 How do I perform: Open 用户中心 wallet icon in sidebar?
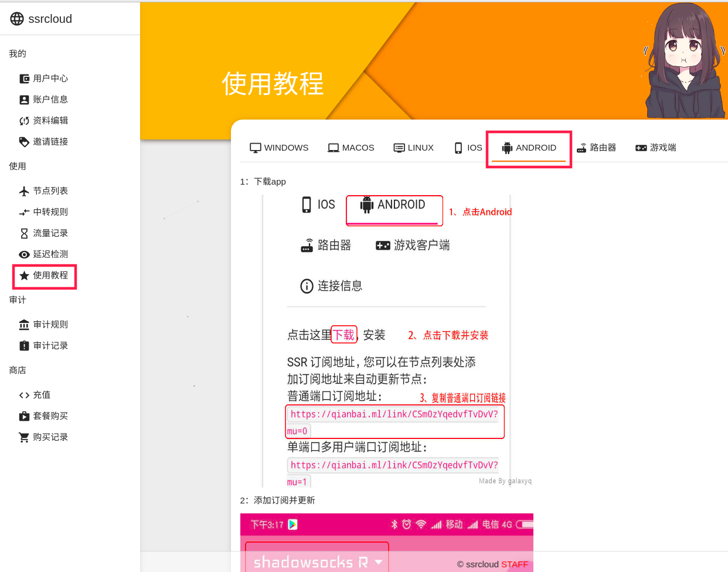24,79
